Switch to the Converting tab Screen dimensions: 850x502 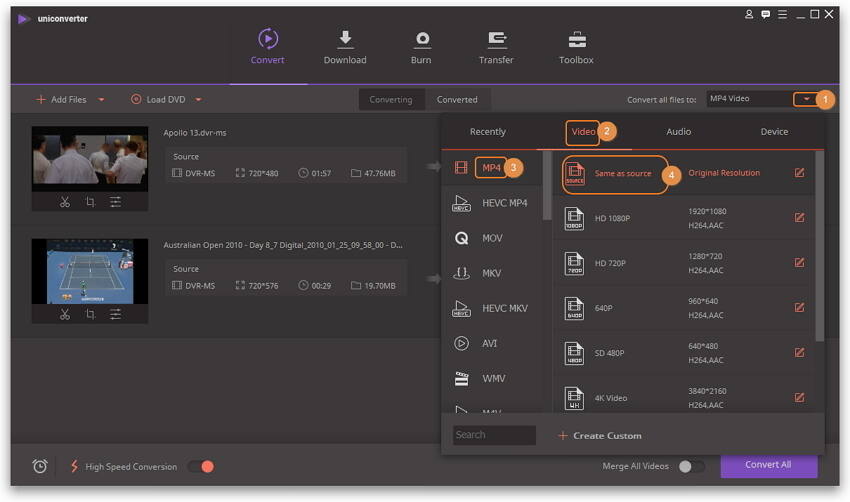point(391,100)
